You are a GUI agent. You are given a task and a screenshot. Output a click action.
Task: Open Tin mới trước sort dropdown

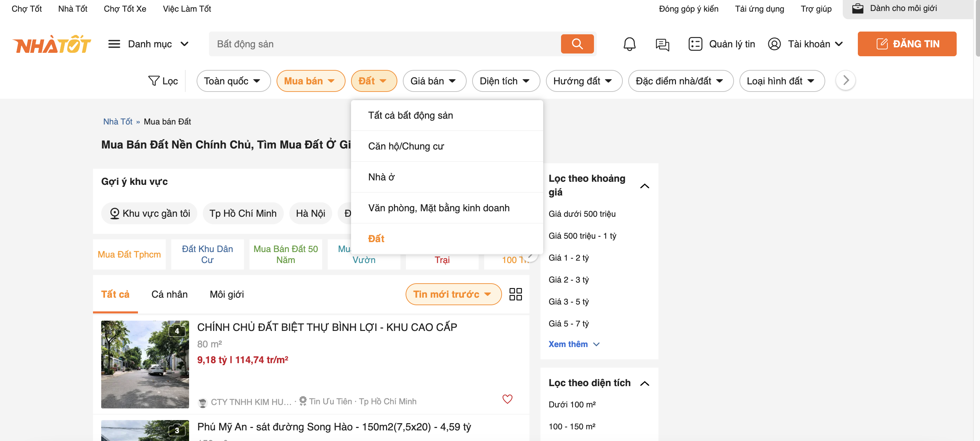[x=454, y=294]
